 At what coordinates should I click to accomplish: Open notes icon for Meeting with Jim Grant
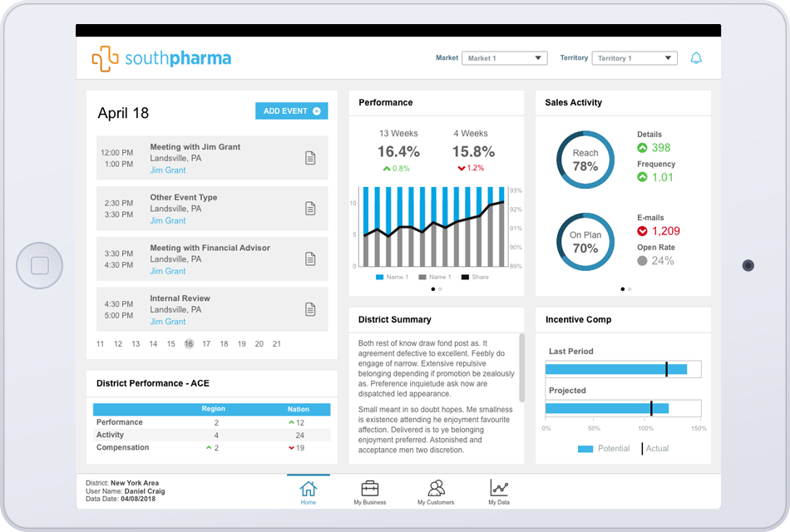tap(310, 158)
